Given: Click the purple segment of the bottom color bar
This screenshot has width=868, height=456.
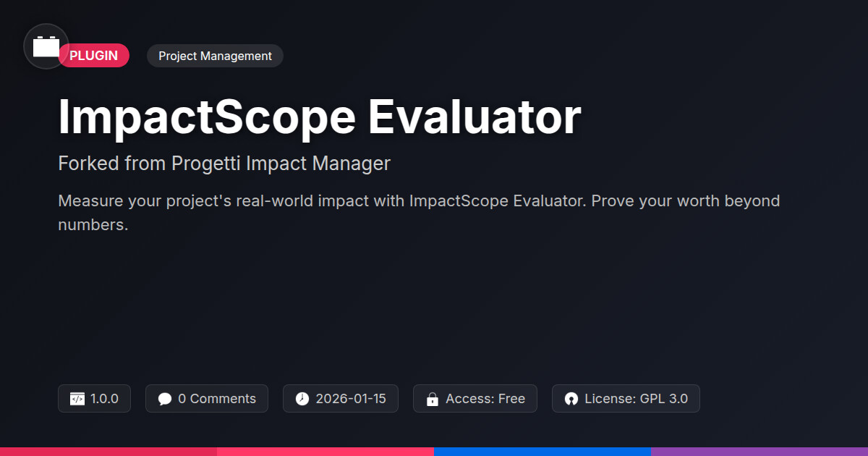Looking at the screenshot, I should click(759, 451).
